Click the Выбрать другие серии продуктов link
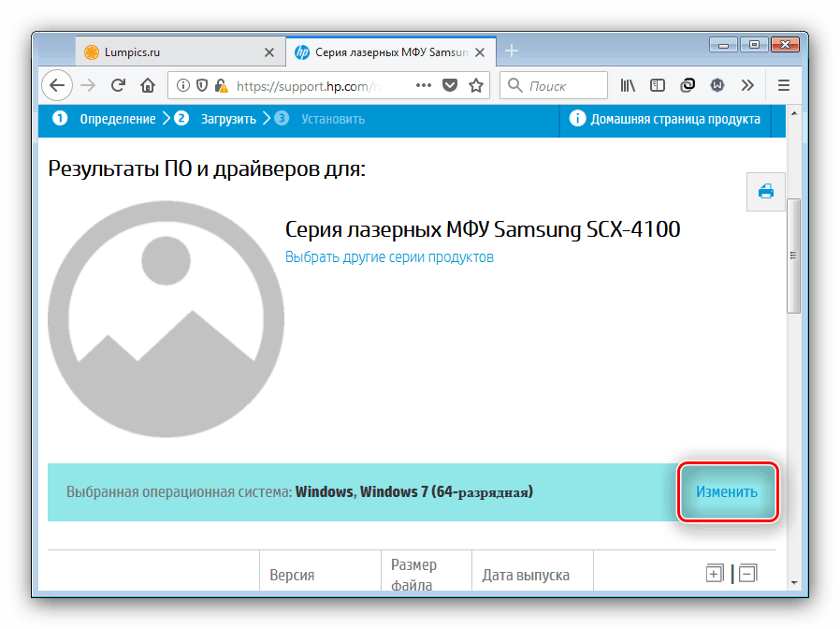Image resolution: width=840 pixels, height=629 pixels. pos(389,256)
